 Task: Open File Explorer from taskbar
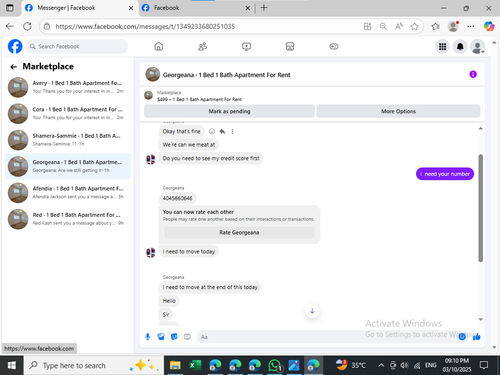(175, 365)
